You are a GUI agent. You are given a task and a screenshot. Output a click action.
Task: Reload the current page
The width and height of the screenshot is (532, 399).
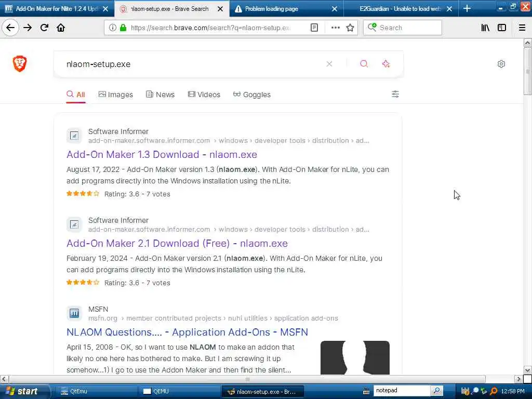tap(44, 28)
